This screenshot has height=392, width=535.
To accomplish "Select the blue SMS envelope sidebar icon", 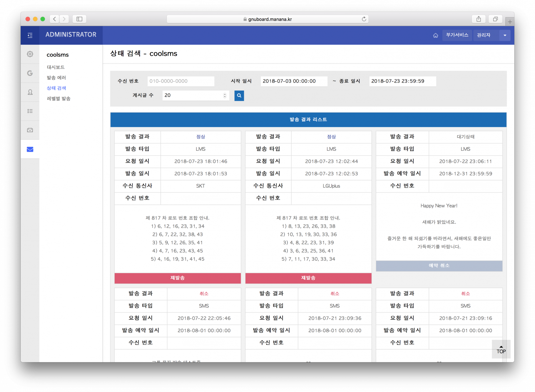I will point(30,149).
